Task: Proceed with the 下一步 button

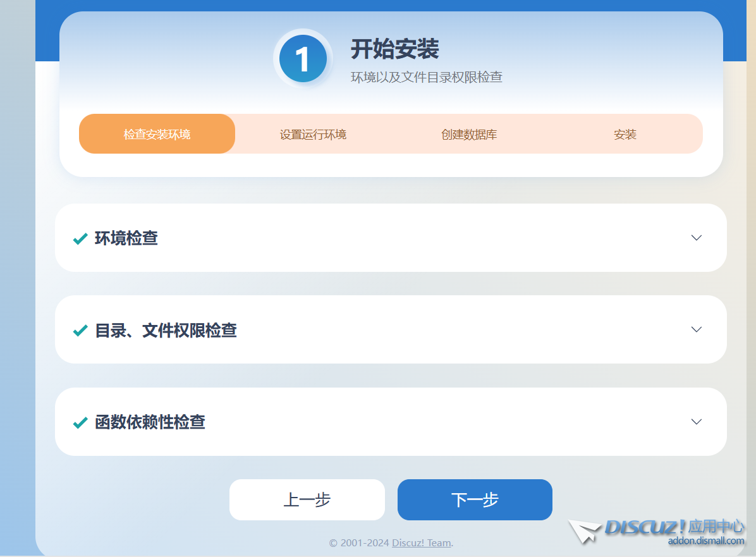Action: [x=475, y=499]
